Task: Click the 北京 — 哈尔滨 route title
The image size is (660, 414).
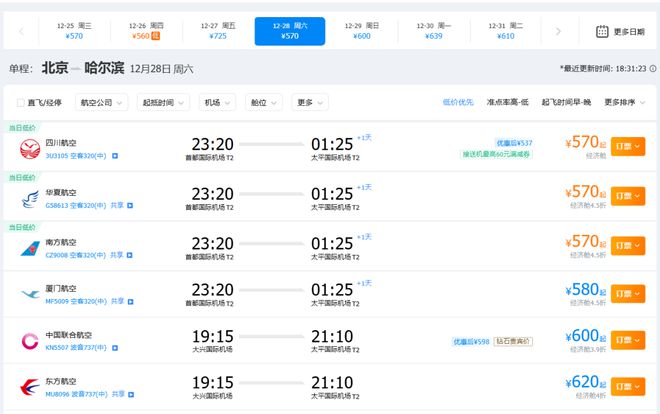Action: coord(83,68)
